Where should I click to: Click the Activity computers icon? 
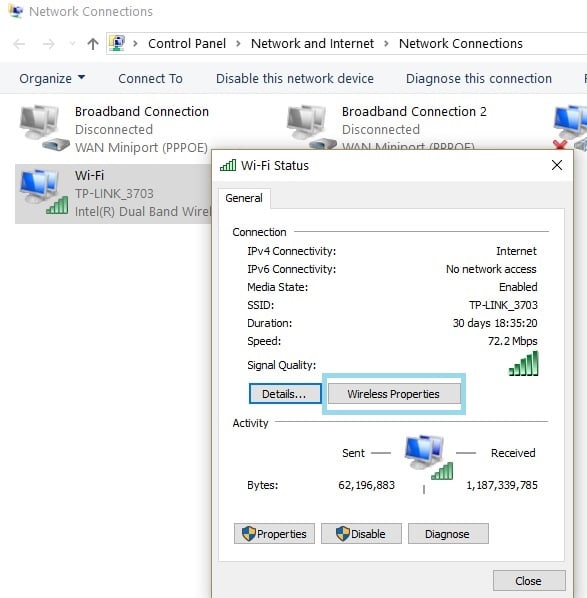(x=429, y=457)
